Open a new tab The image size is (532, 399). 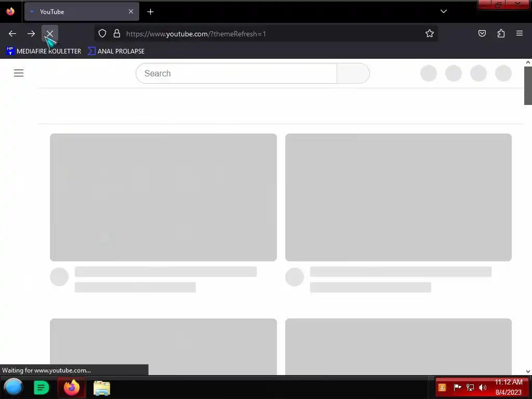150,12
